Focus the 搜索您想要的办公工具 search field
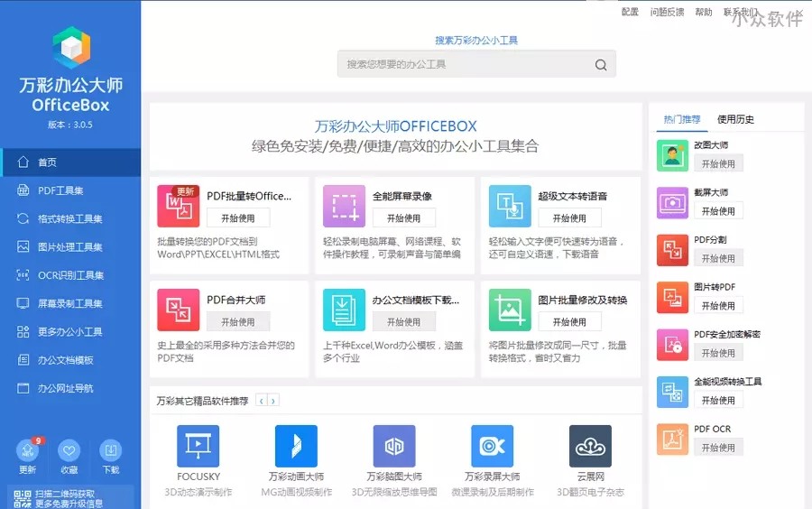 476,64
